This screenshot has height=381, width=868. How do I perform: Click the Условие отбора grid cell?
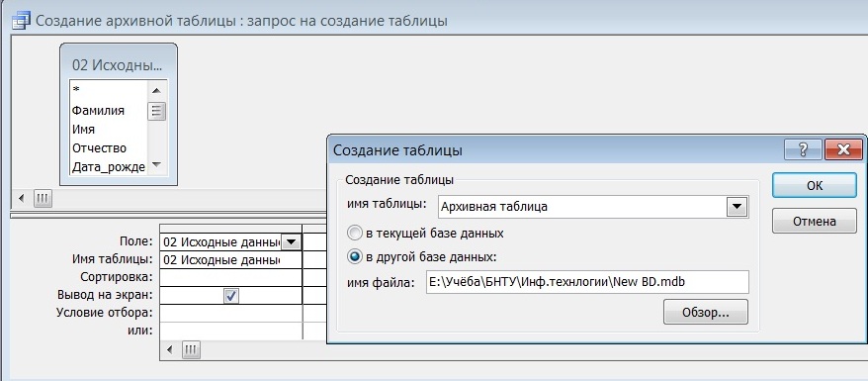pyautogui.click(x=230, y=313)
